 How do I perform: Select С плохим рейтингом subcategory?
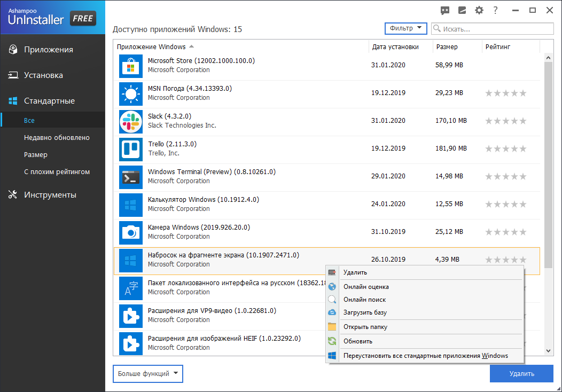(x=57, y=172)
